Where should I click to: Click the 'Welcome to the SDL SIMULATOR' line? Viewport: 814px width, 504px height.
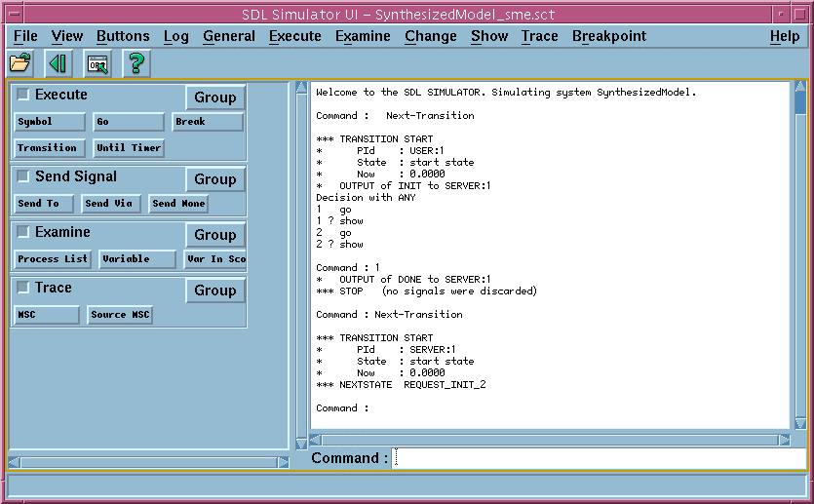click(506, 92)
